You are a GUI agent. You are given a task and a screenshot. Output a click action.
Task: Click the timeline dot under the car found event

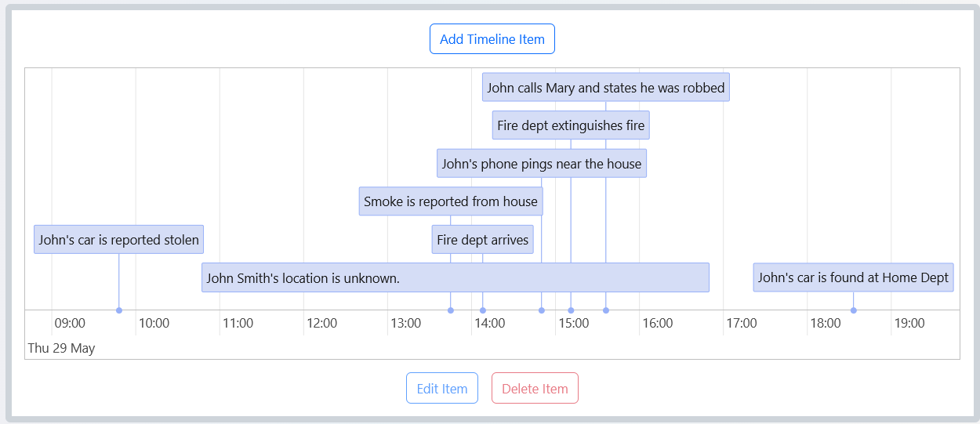click(x=854, y=310)
